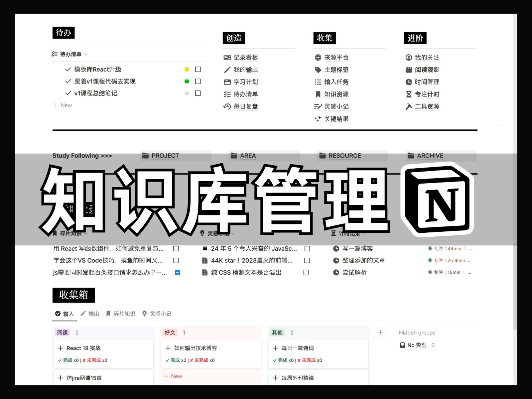Open 记录看板 under the 创造 section
Screen dimensions: 532x399
click(246, 58)
